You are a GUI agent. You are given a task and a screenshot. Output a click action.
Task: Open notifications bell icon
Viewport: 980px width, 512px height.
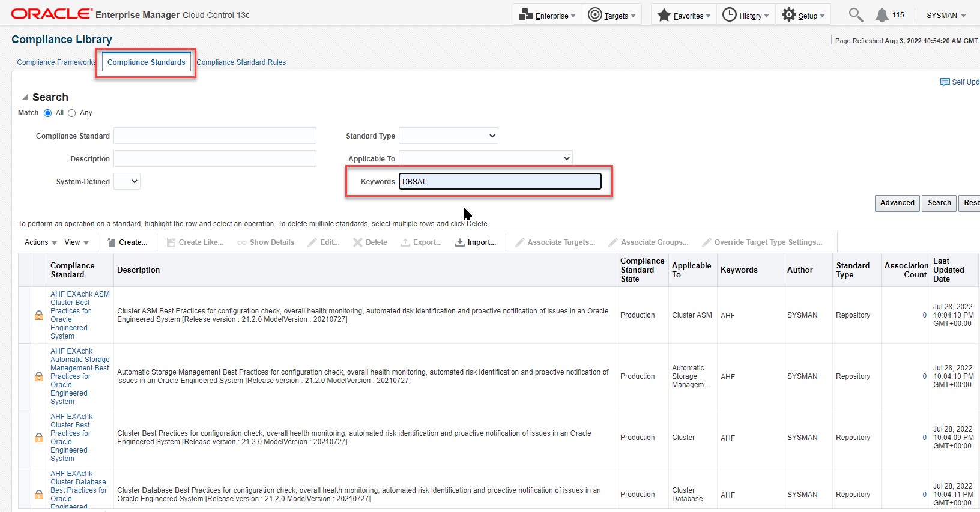(882, 15)
